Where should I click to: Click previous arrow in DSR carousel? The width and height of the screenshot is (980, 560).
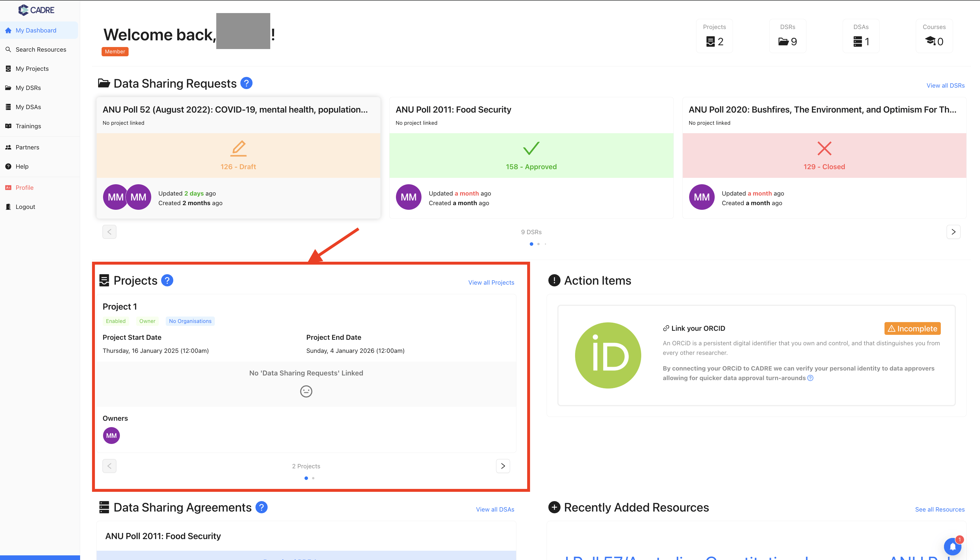pyautogui.click(x=109, y=232)
